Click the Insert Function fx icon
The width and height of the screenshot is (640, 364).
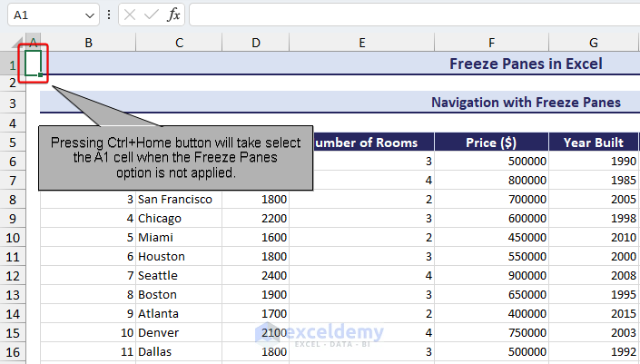pyautogui.click(x=173, y=15)
